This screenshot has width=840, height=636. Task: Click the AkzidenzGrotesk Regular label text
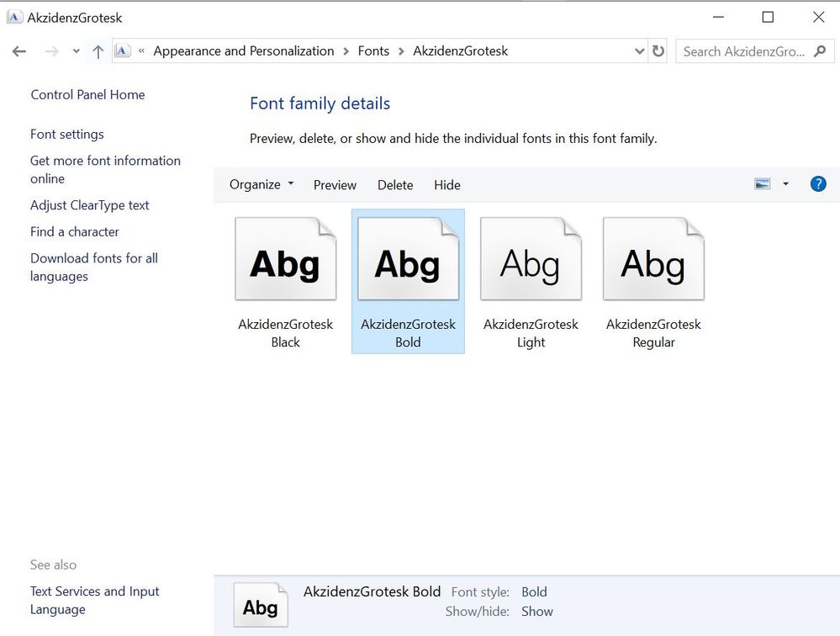(653, 333)
